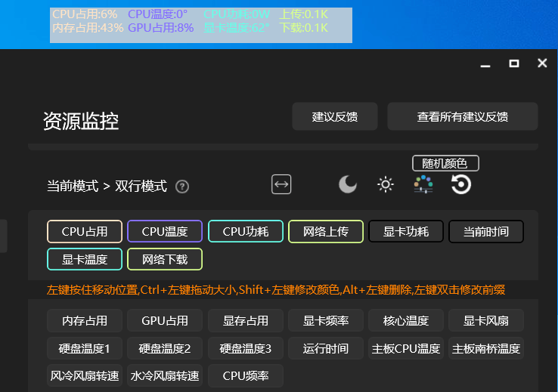Click the 内存占用:43% overlay readout
558x392 pixels.
[88, 28]
